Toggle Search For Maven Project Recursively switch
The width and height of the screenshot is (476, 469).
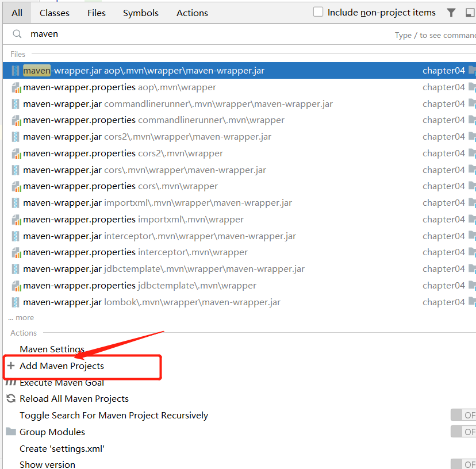point(463,415)
